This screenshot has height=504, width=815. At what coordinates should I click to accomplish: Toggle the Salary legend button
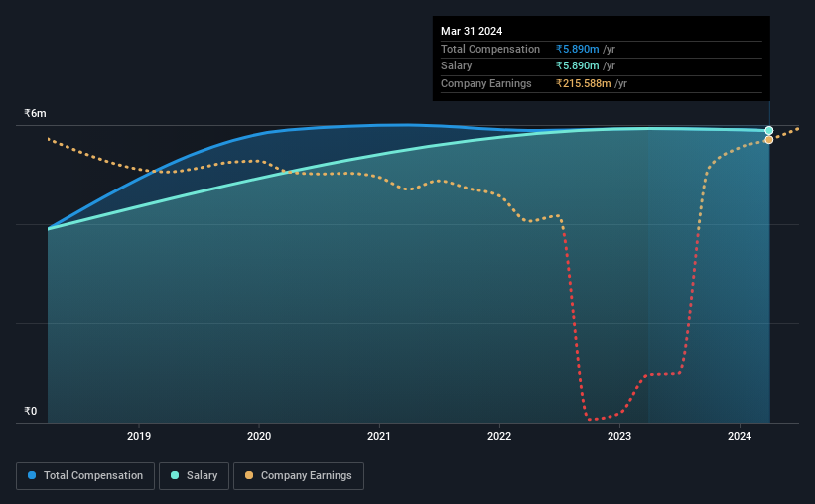click(194, 476)
